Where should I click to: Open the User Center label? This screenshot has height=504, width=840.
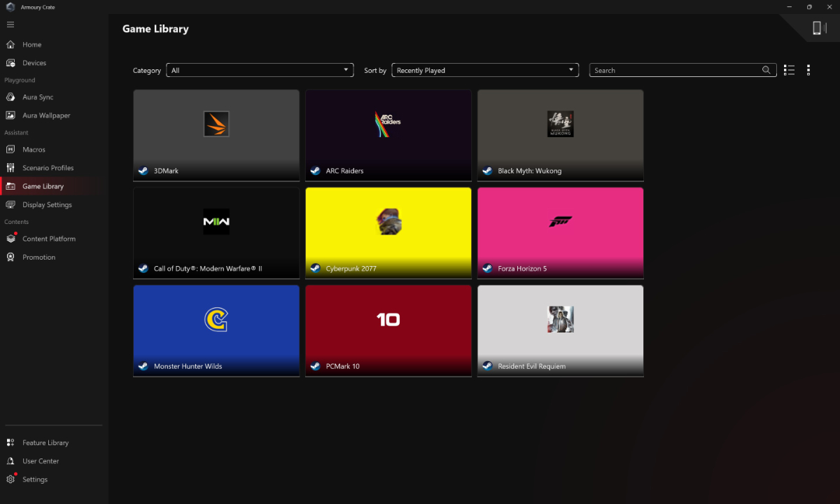click(x=41, y=461)
